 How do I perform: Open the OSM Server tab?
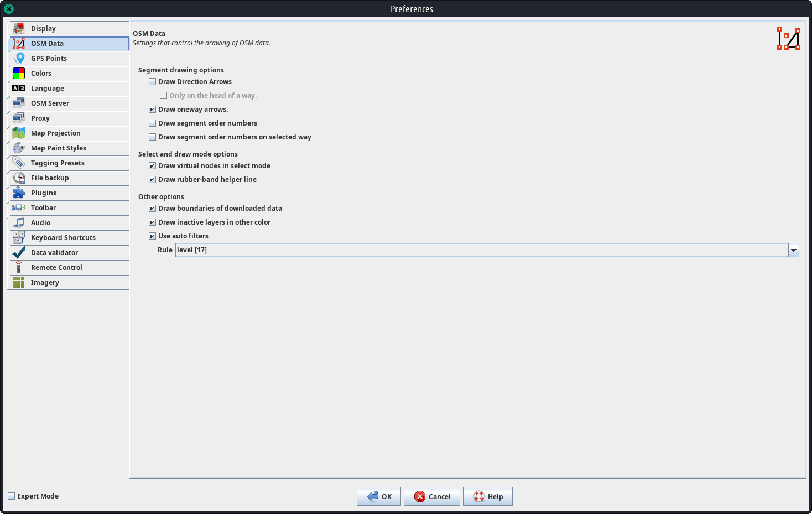point(68,103)
